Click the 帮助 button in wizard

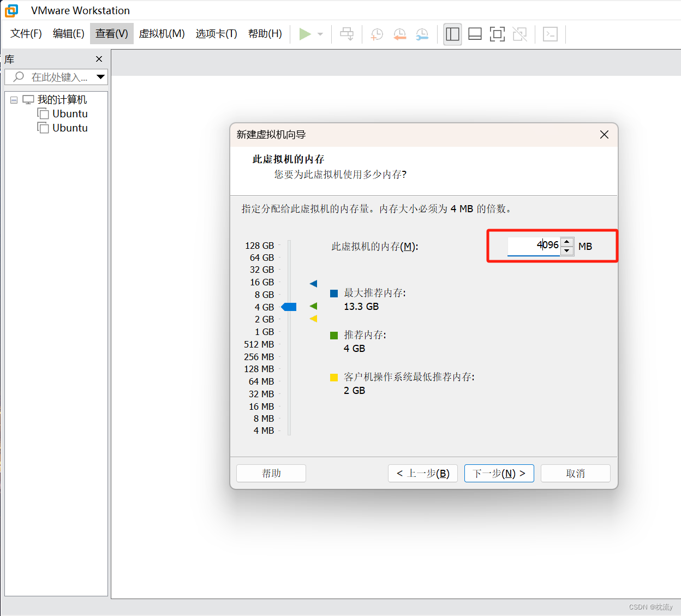click(x=271, y=473)
